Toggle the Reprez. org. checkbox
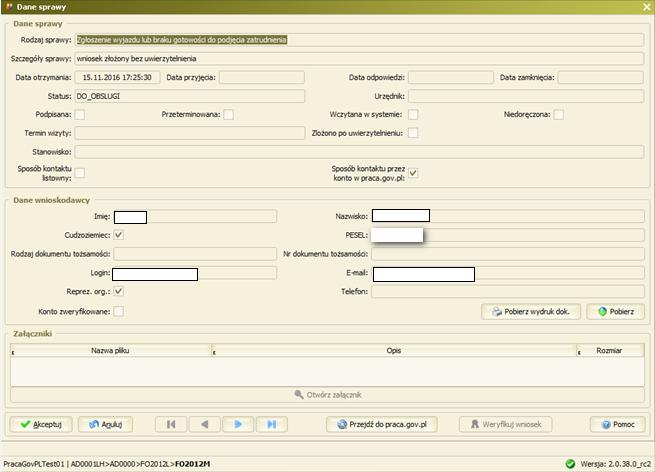The image size is (655, 472). pyautogui.click(x=119, y=292)
